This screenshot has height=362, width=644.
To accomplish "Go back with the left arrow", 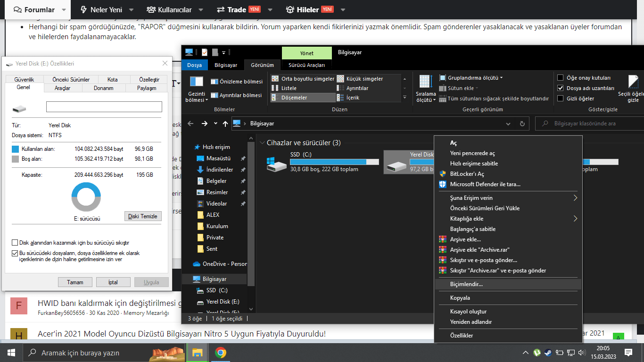I will [190, 123].
